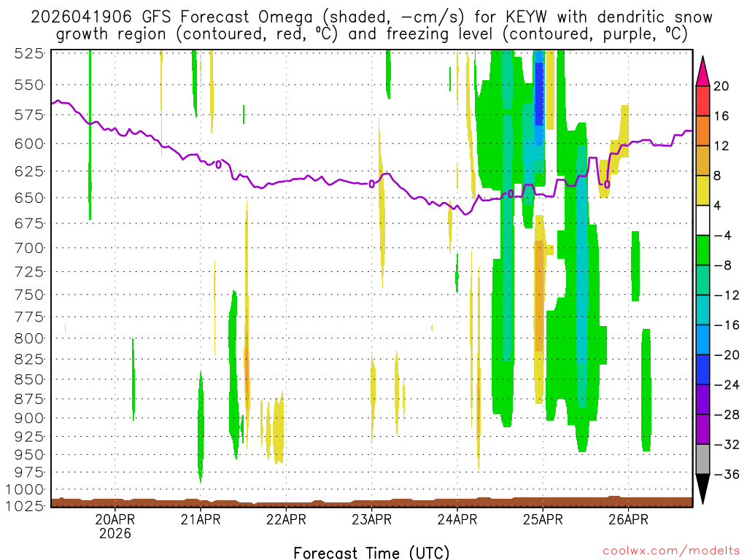Screen dimensions: 747x560
Task: Click the colorbar value 20 label
Action: click(721, 86)
